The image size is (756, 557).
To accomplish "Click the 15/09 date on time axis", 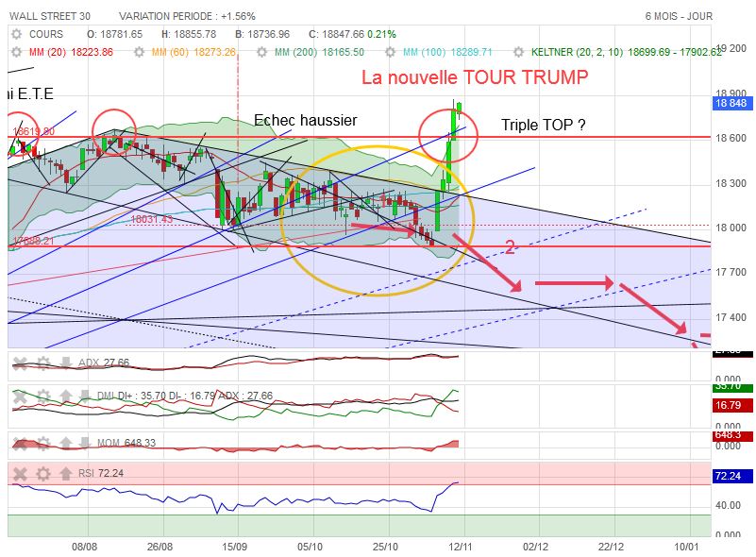I will coord(234,547).
